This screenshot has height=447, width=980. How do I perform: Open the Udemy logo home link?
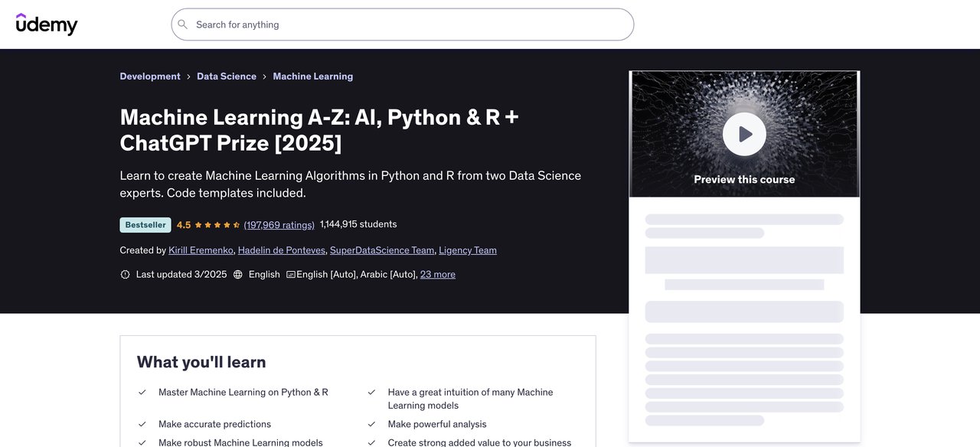click(47, 24)
